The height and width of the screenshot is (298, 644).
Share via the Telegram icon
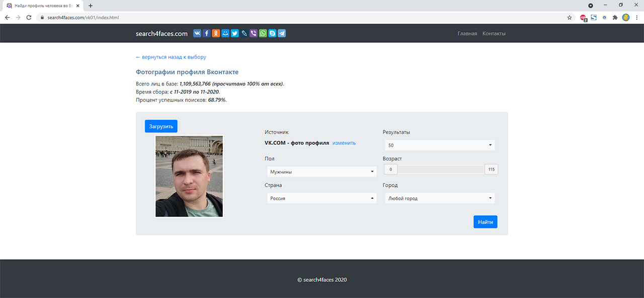(282, 33)
